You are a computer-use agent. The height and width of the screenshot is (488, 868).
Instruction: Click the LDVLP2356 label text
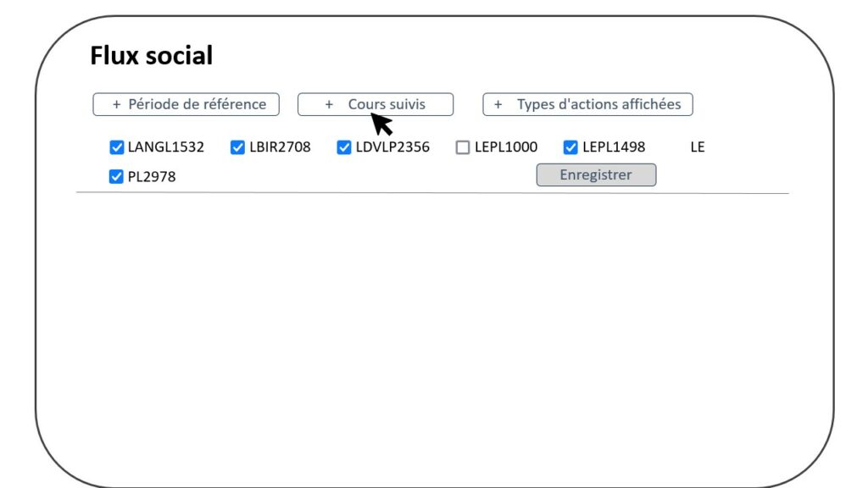click(x=392, y=147)
